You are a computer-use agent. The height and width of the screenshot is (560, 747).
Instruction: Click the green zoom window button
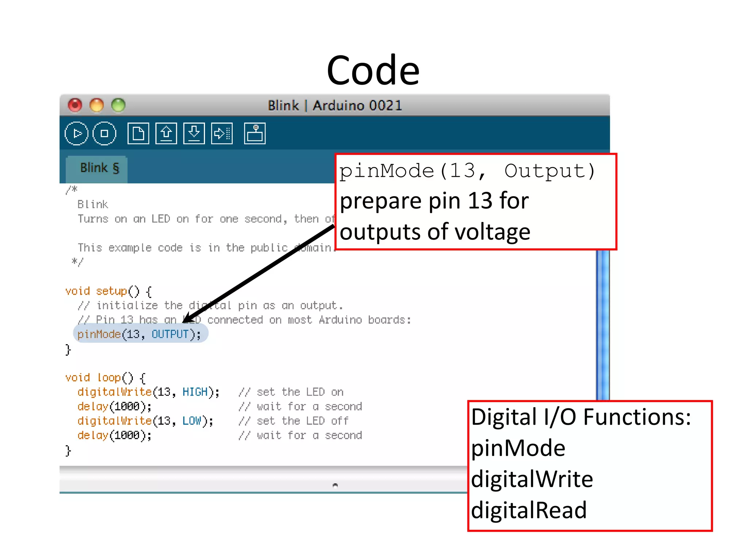point(118,105)
